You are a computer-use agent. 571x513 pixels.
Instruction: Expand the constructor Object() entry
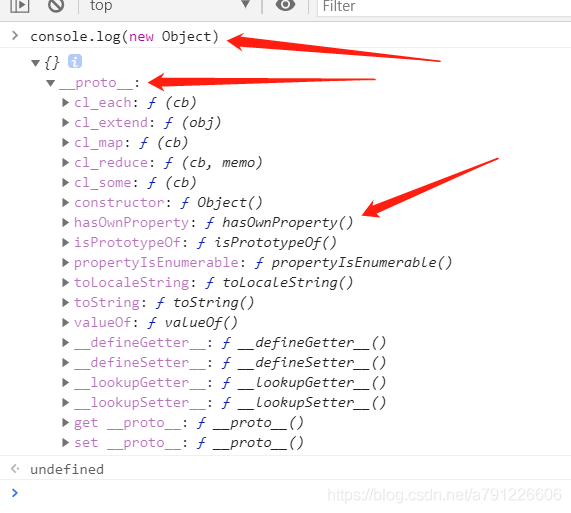coord(66,202)
